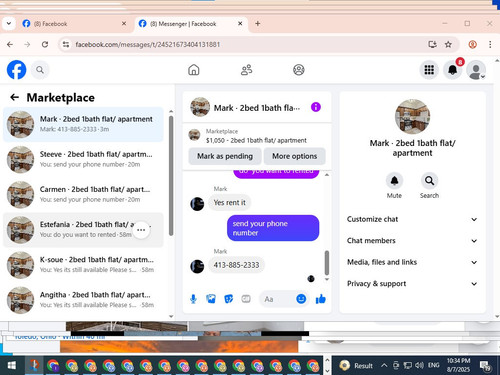Click the 413-885-2333 message bubble
This screenshot has height=375, width=500.
pyautogui.click(x=236, y=265)
